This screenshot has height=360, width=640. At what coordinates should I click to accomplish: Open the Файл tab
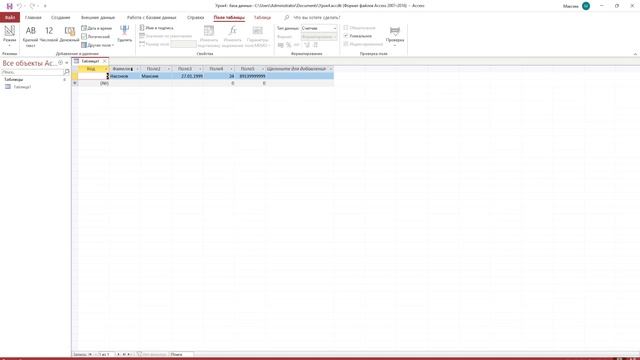coord(10,18)
